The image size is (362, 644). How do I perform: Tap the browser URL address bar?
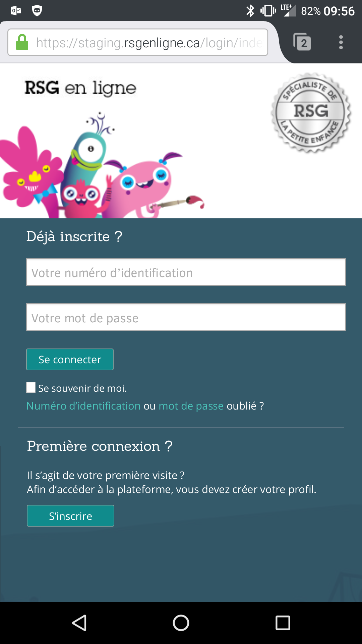pyautogui.click(x=149, y=43)
